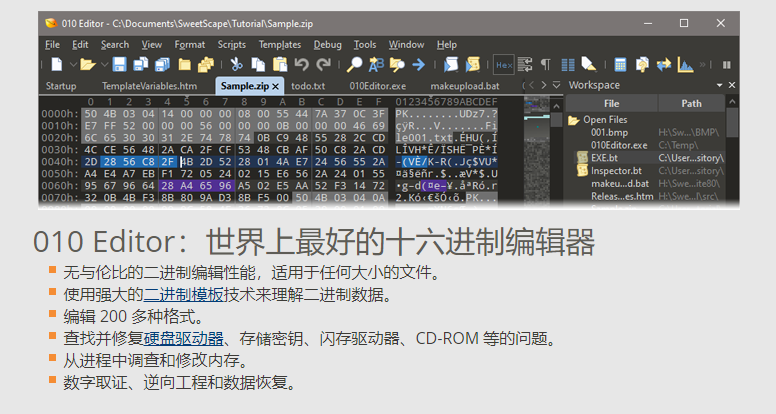Switch to the todo.txt tab
This screenshot has height=414, width=776.
click(x=308, y=86)
